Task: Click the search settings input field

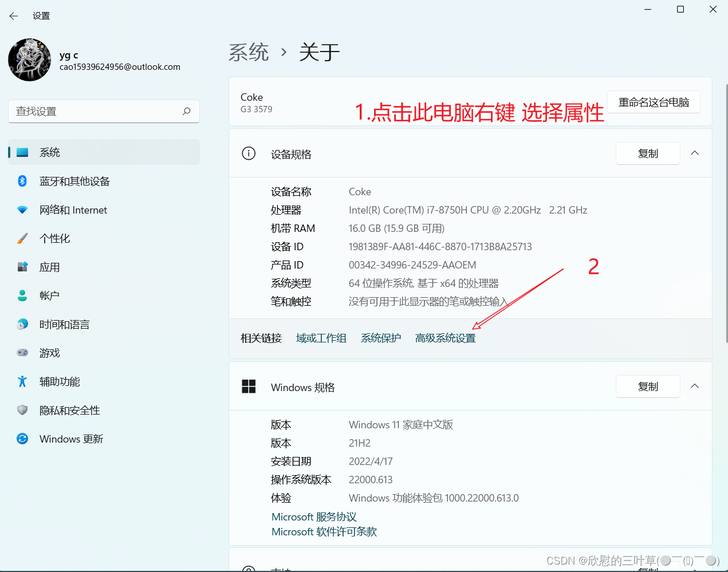Action: [x=104, y=111]
